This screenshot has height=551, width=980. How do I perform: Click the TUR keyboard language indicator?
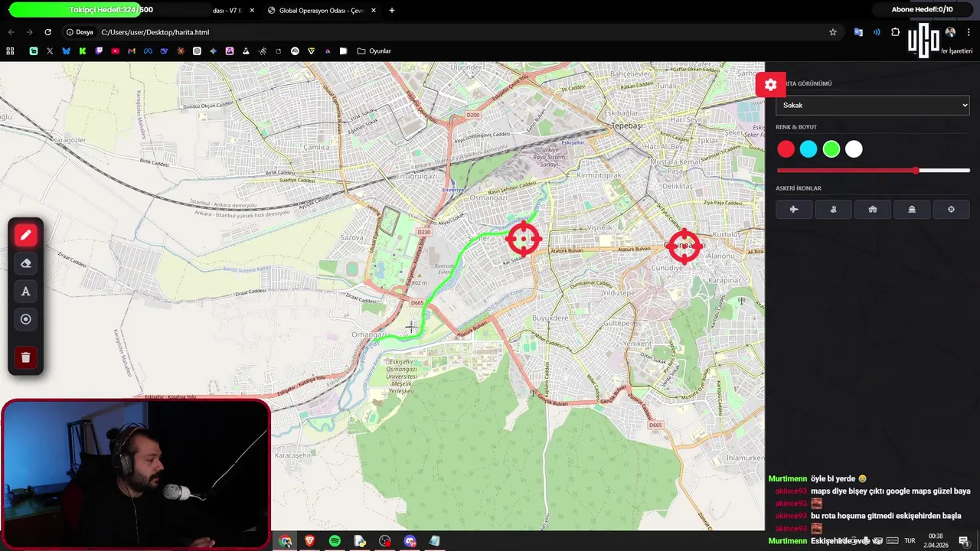(910, 541)
